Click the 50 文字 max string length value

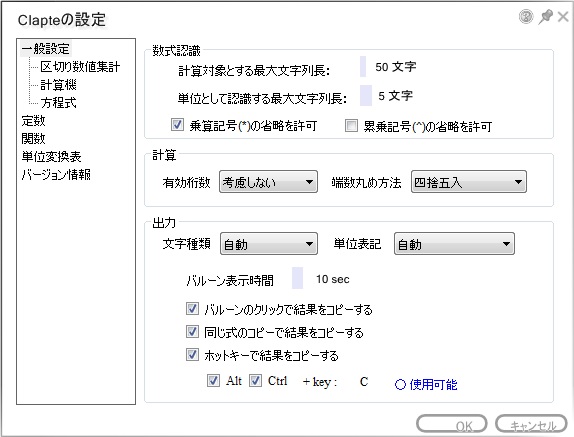(395, 67)
